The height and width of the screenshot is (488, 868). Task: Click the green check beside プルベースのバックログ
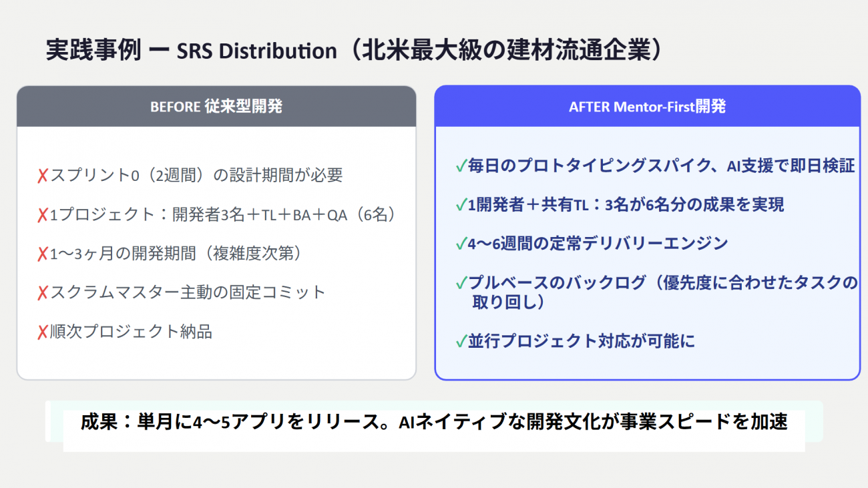pyautogui.click(x=461, y=283)
